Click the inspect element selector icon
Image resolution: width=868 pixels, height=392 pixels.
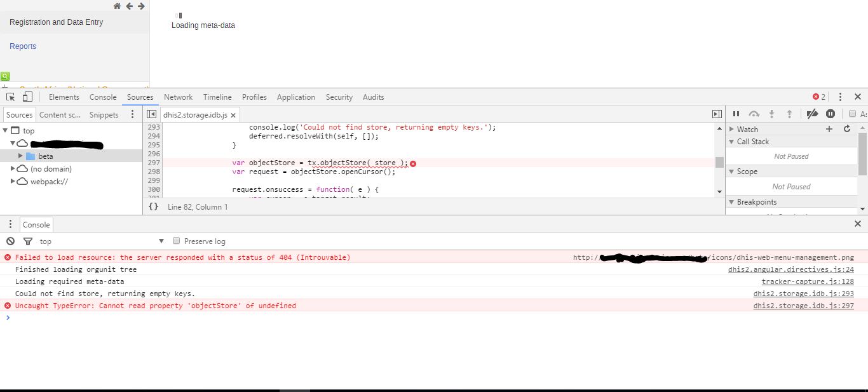point(11,97)
